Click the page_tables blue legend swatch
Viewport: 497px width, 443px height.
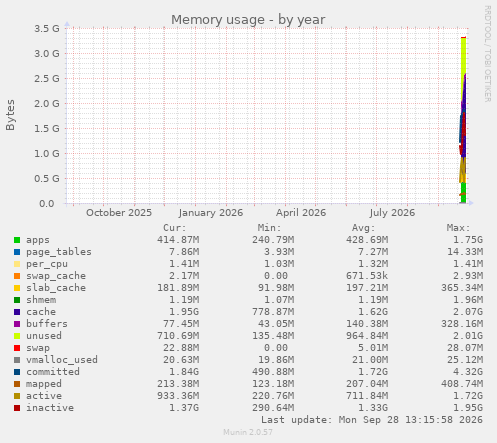pyautogui.click(x=17, y=252)
